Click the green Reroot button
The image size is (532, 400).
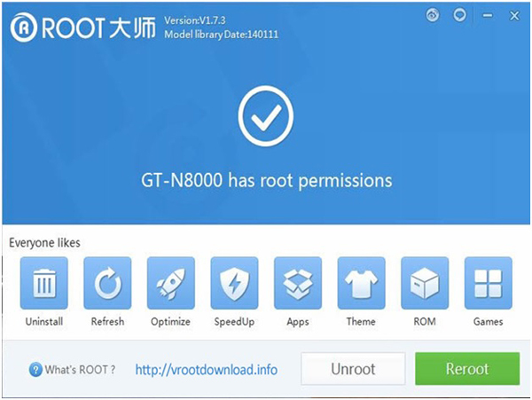pos(467,369)
